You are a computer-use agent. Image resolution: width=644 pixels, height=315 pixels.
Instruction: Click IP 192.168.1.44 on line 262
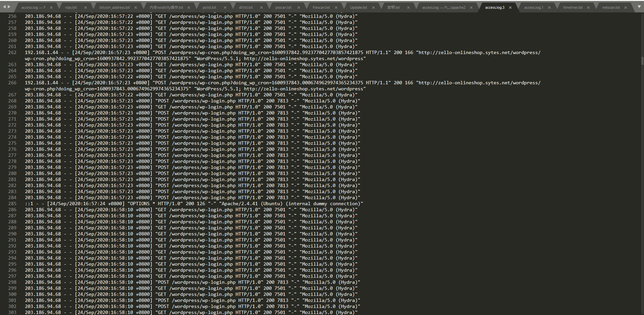pos(41,52)
